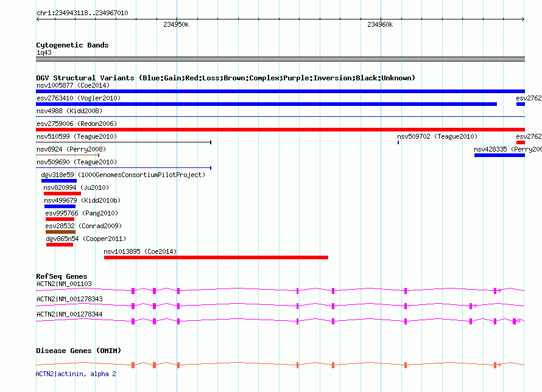Select the esv28532 (Conrad2009) brown complex bar
The height and width of the screenshot is (392, 542).
(60, 232)
